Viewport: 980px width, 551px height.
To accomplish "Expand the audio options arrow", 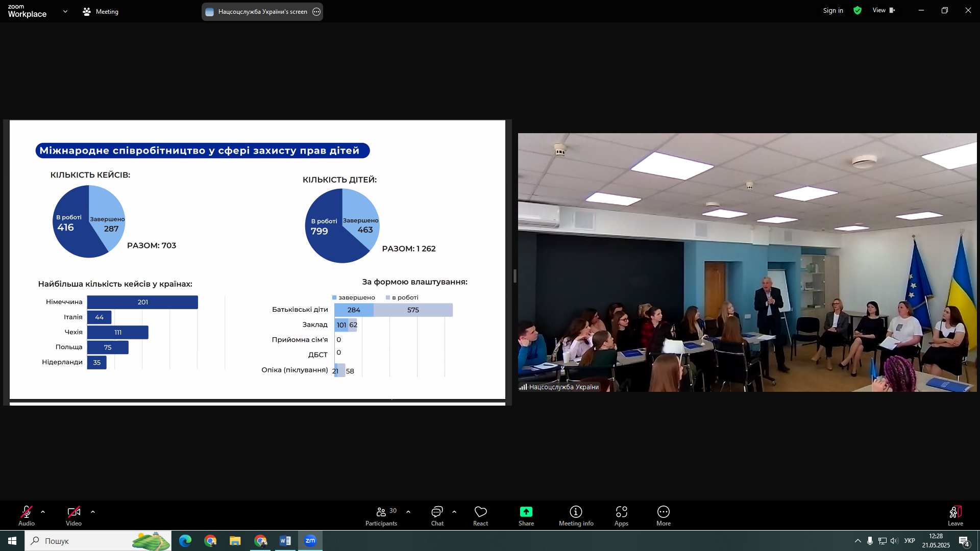I will tap(43, 512).
